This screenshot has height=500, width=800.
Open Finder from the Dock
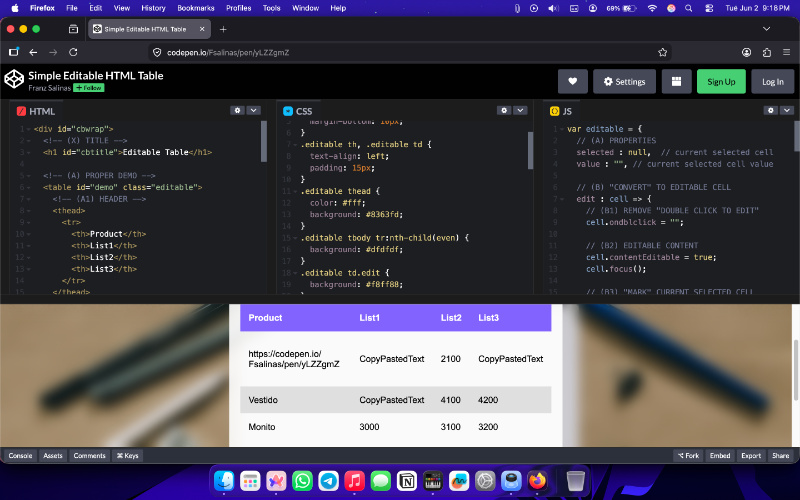tap(224, 480)
